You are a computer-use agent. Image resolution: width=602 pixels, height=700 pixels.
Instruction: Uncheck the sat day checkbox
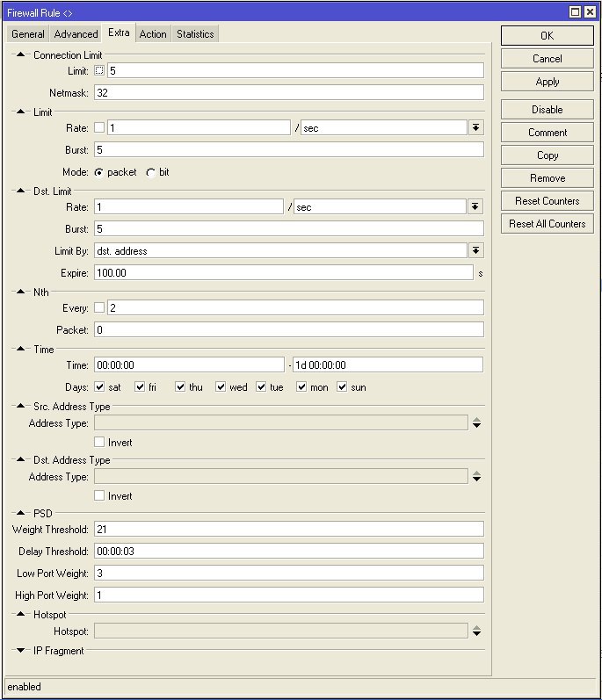pyautogui.click(x=99, y=387)
